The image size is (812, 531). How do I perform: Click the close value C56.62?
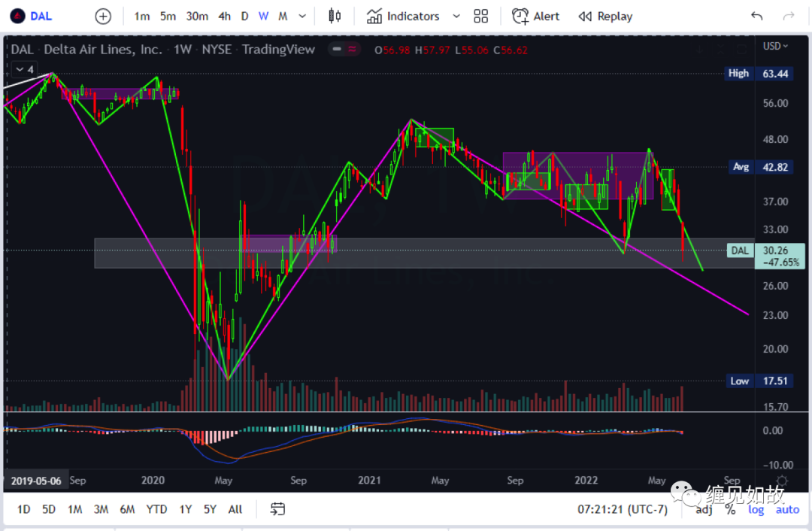pos(511,50)
